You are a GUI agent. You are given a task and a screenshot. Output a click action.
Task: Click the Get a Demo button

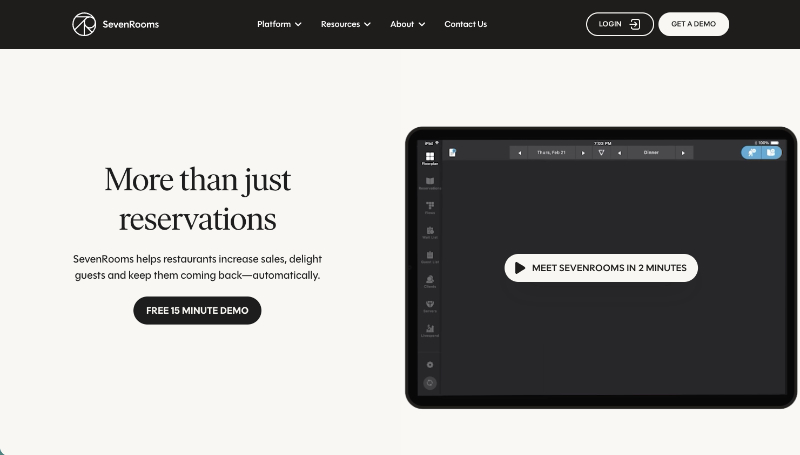coord(693,24)
